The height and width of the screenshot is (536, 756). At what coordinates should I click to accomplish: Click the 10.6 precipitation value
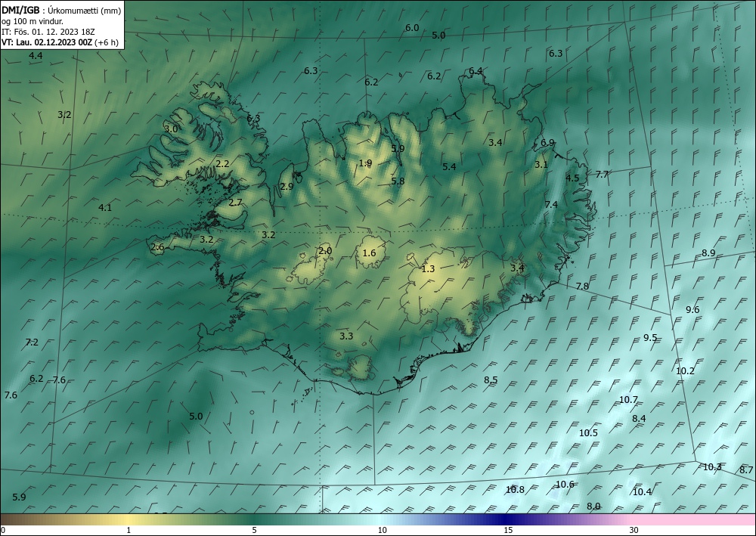click(x=565, y=485)
